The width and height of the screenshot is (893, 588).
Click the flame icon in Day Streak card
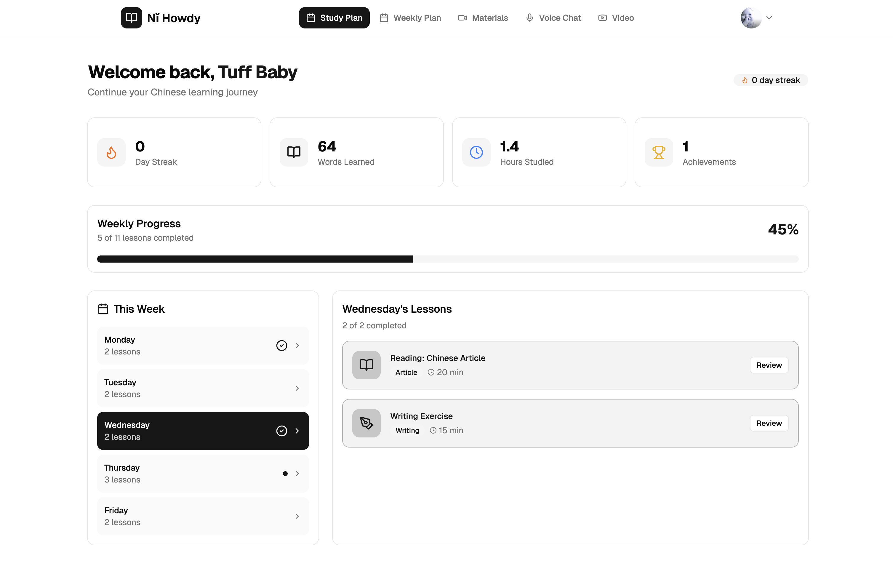click(x=111, y=152)
